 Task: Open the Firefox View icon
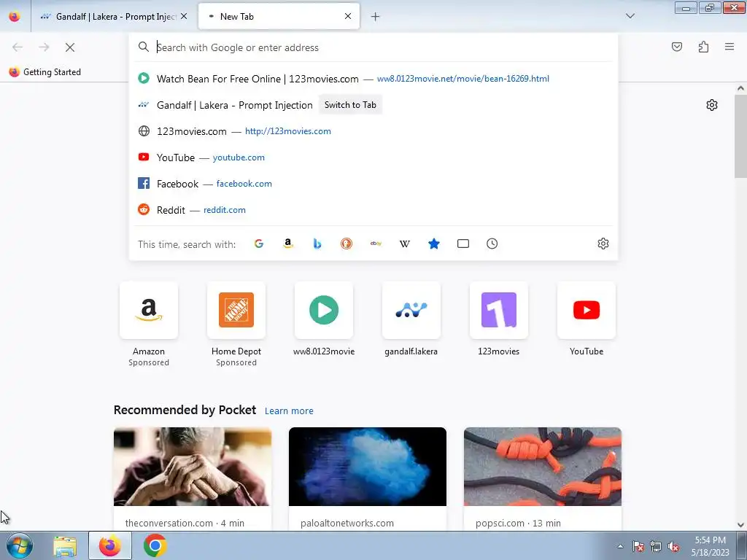(15, 17)
